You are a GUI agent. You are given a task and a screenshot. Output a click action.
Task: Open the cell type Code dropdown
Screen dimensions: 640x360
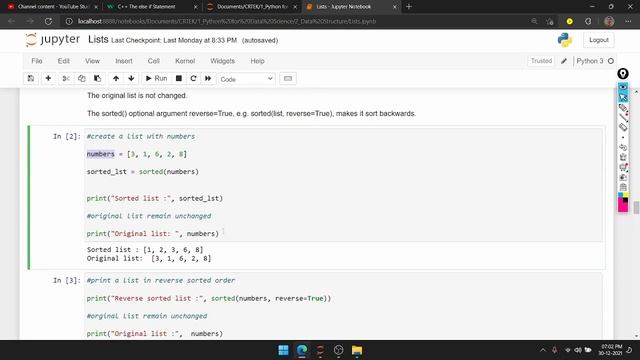pos(247,79)
